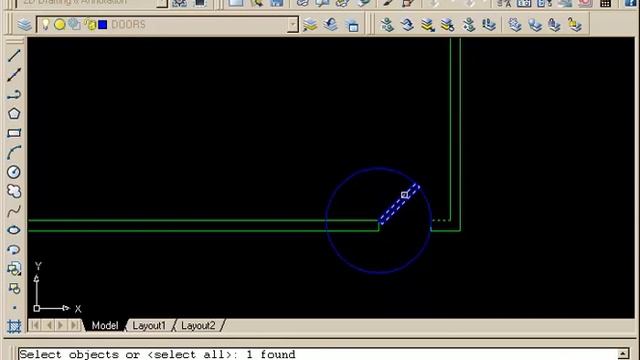Image resolution: width=640 pixels, height=360 pixels.
Task: Select the Line drawing tool
Action: tap(14, 56)
